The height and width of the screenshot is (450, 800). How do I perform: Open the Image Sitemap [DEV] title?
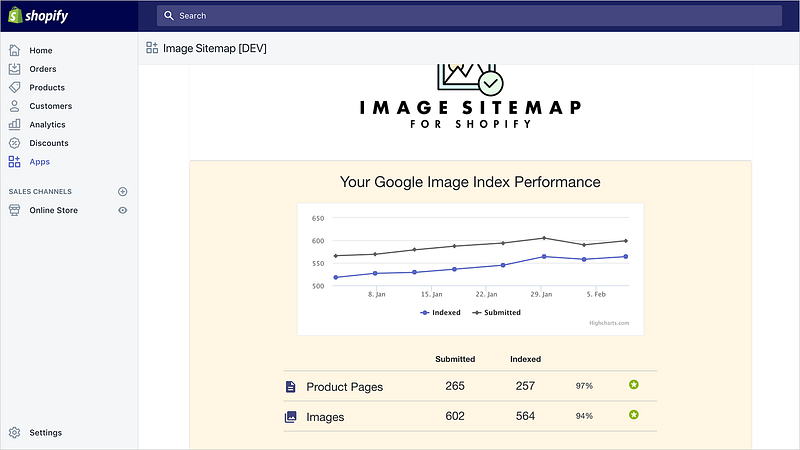214,48
